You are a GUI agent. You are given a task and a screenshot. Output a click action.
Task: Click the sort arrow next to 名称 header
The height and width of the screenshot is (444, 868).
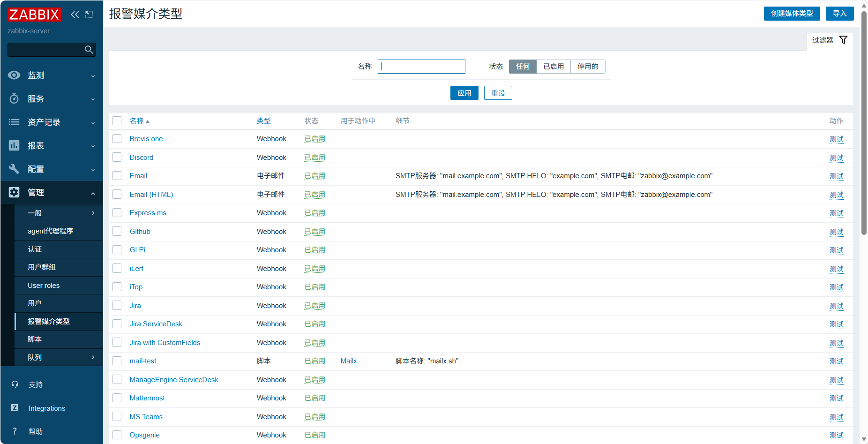(148, 121)
